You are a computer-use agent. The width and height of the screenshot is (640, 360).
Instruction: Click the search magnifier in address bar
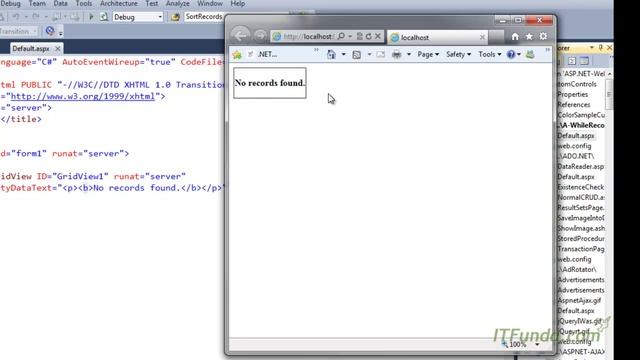(341, 36)
